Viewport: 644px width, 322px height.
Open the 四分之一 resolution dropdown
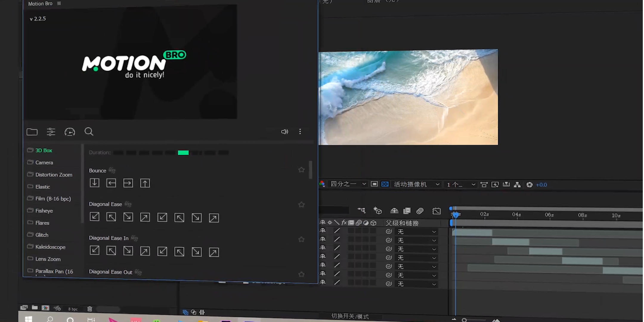[348, 184]
